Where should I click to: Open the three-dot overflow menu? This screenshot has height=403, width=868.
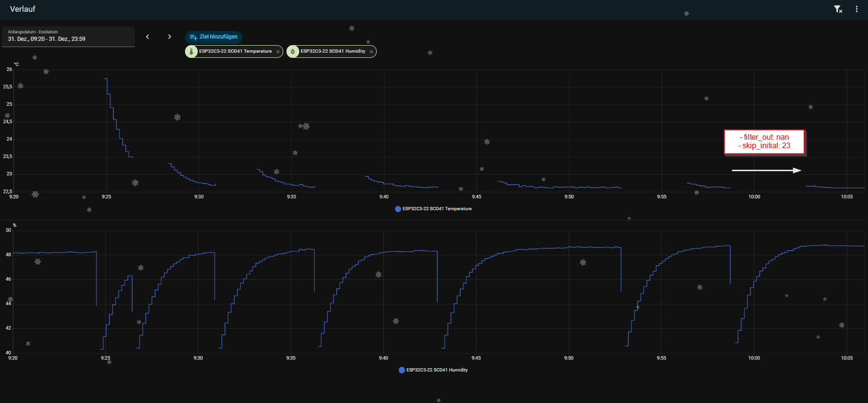pyautogui.click(x=857, y=9)
